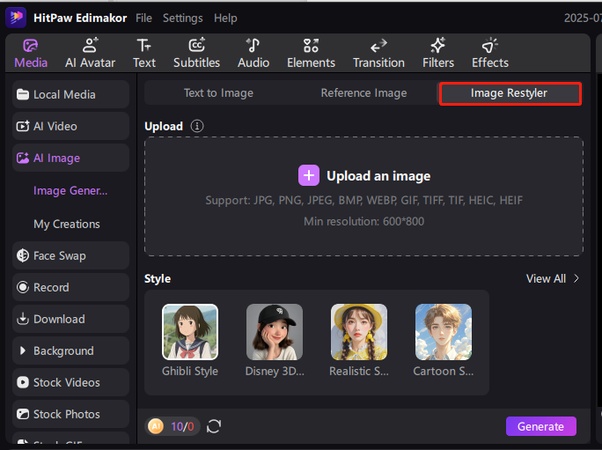The height and width of the screenshot is (450, 602).
Task: Select the Media toolbar tab
Action: [x=31, y=53]
